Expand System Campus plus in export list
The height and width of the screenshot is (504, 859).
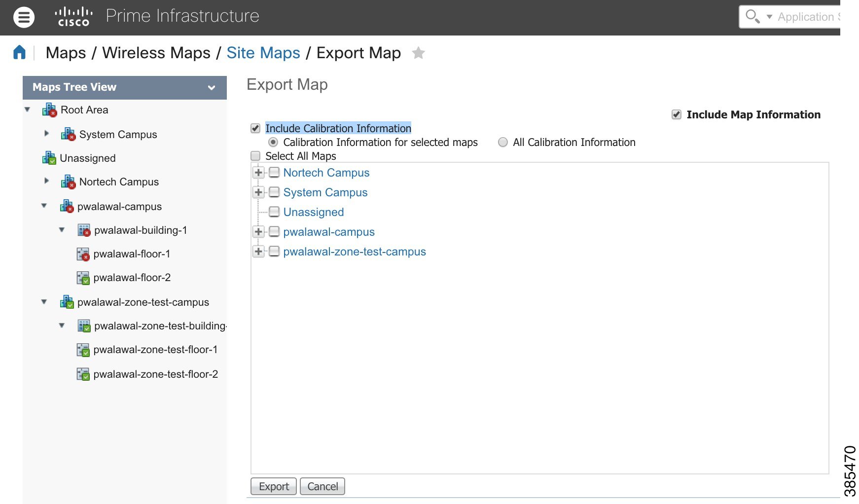coord(258,192)
